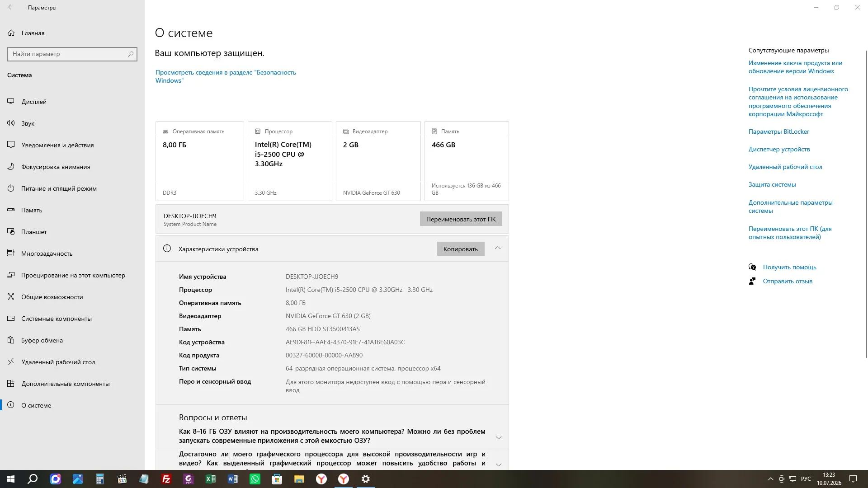Click the Процессор i5-2500 card

click(290, 161)
